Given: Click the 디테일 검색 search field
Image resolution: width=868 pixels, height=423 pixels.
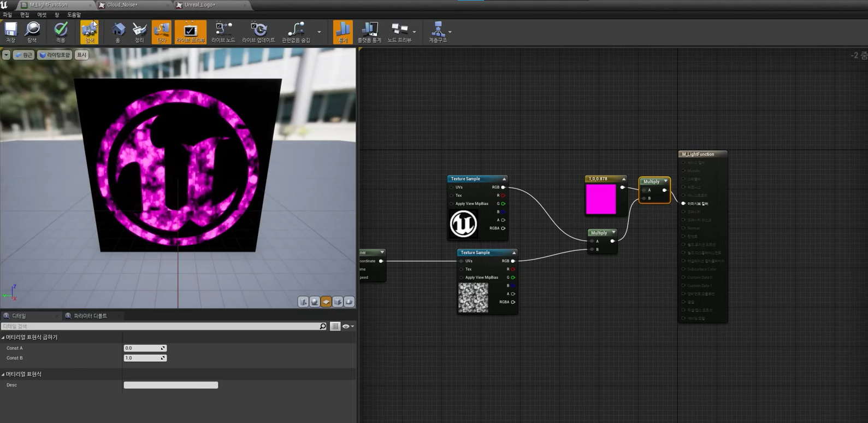Looking at the screenshot, I should point(164,326).
